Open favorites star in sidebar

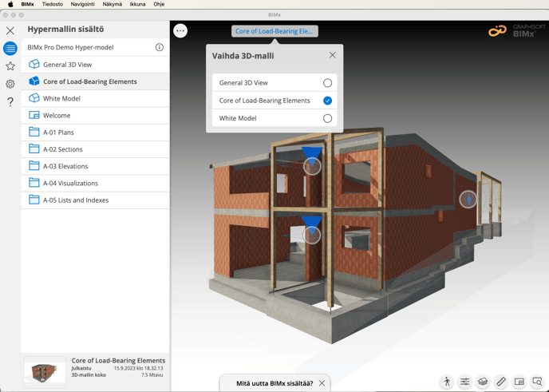[x=10, y=65]
